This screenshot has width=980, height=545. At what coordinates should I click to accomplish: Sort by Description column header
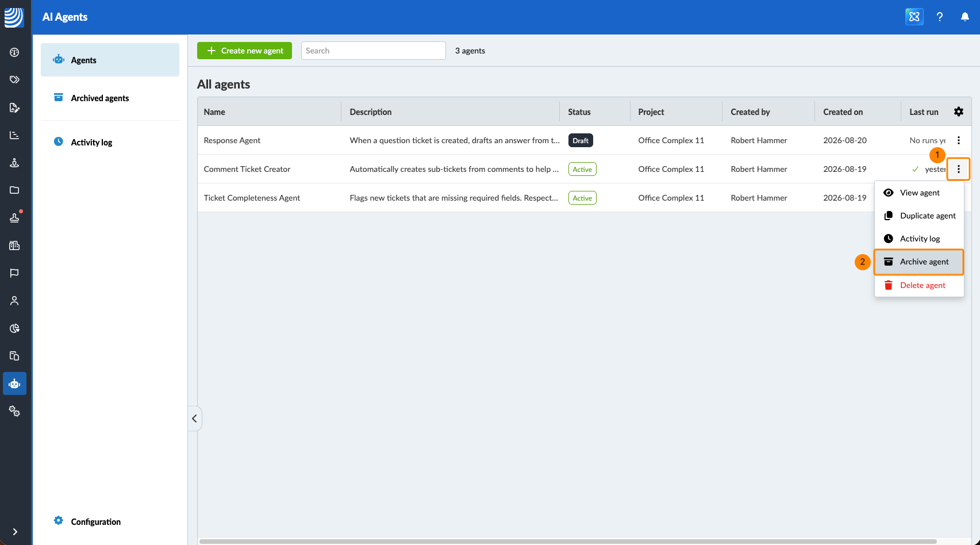click(371, 112)
